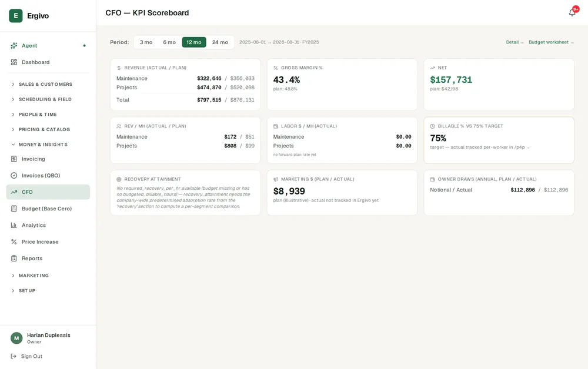The width and height of the screenshot is (588, 369).
Task: Open the Agent menu item
Action: pos(48,46)
